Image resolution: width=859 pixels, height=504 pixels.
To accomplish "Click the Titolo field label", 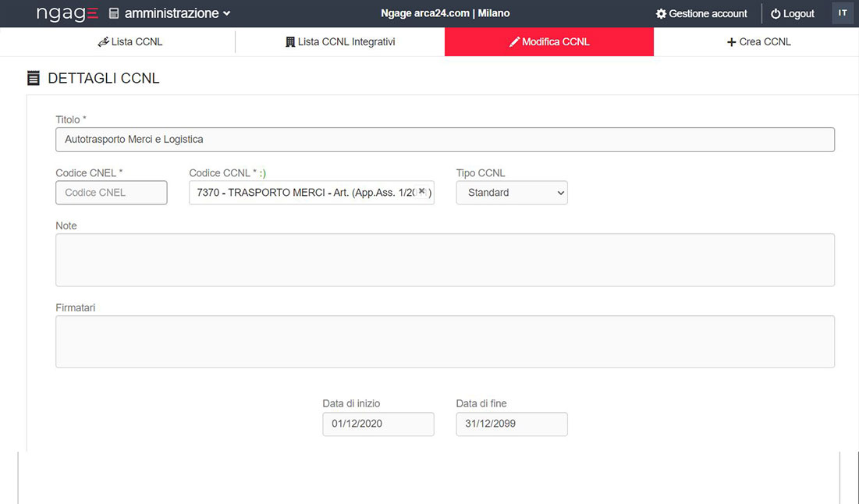I will tap(71, 119).
